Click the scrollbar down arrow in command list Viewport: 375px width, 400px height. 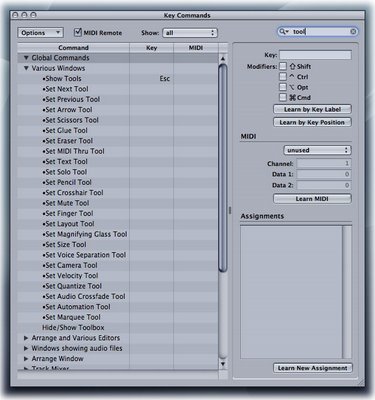[x=223, y=364]
